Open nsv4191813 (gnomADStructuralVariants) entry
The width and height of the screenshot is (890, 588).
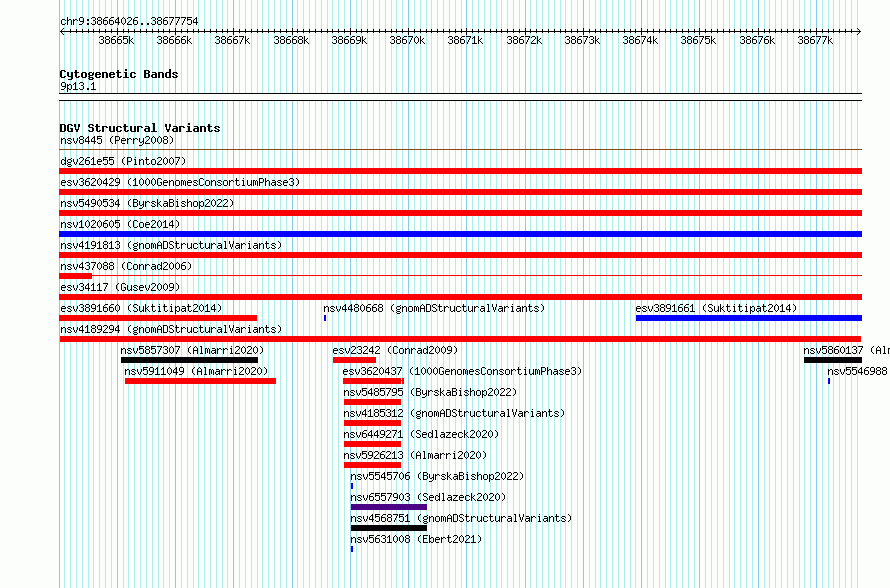point(171,245)
